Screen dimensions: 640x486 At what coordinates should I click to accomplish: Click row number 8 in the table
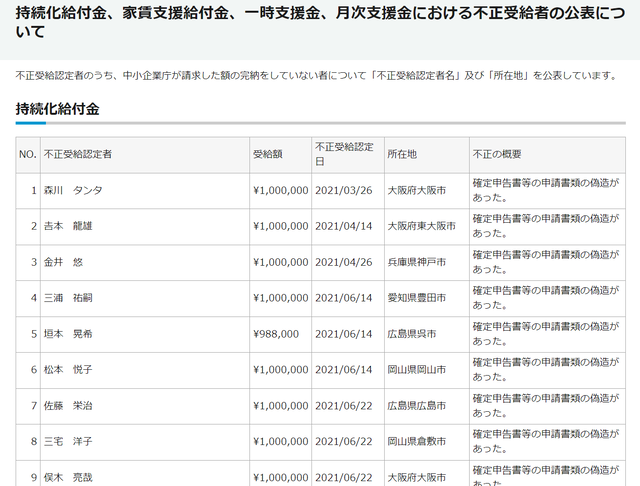[x=34, y=442]
